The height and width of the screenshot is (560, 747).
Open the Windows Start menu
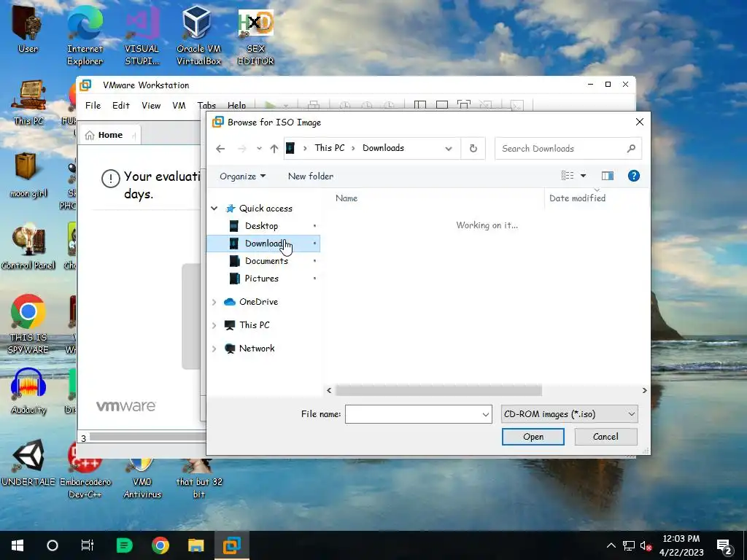18,545
